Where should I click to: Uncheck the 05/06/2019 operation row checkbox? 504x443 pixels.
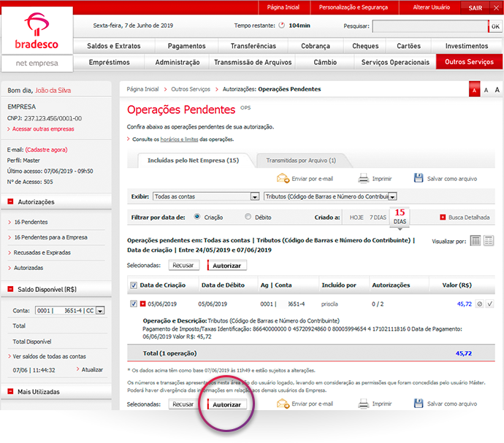[x=133, y=304]
